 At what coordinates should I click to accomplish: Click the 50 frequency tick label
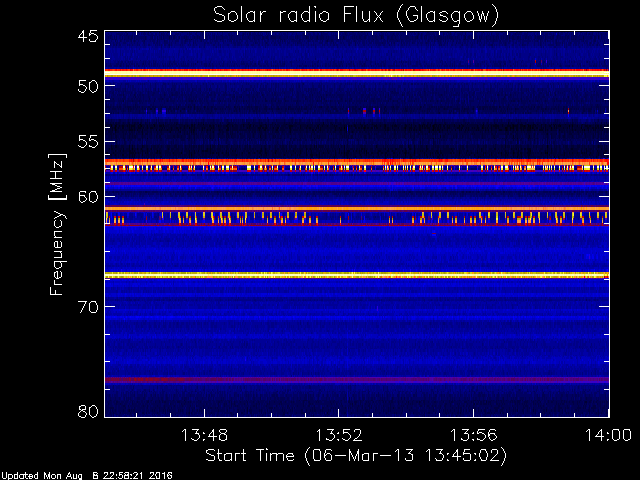click(x=88, y=86)
